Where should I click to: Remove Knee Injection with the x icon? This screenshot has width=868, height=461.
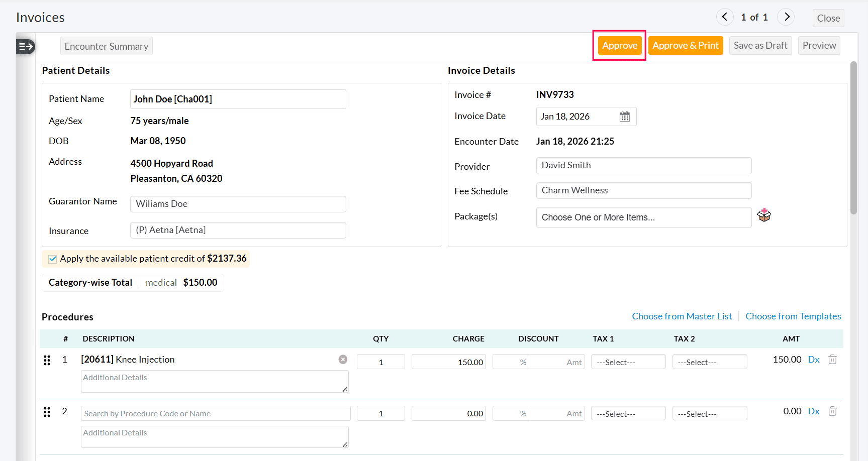[343, 359]
